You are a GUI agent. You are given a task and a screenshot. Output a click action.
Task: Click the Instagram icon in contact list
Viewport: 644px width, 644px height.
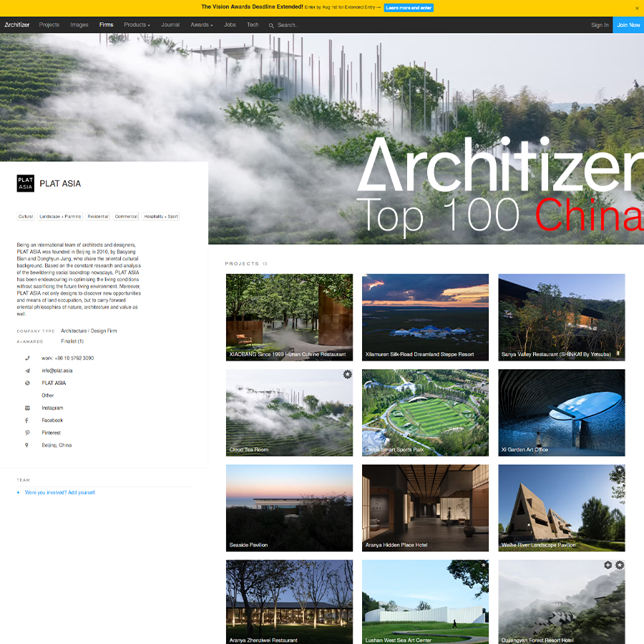click(27, 408)
